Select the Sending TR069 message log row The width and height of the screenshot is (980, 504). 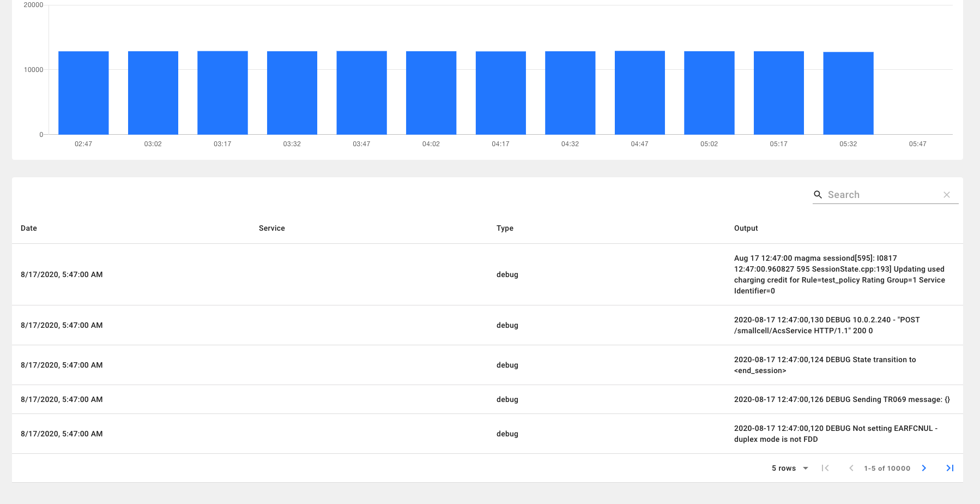(487, 399)
